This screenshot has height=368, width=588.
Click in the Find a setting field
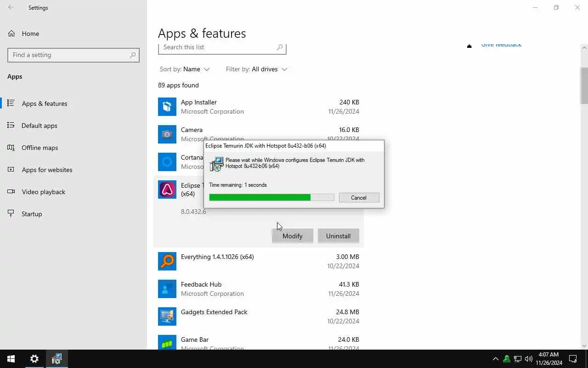point(73,55)
